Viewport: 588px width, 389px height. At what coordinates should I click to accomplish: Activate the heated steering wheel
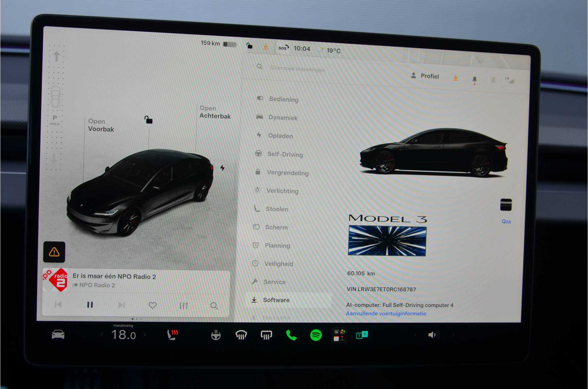(x=216, y=335)
